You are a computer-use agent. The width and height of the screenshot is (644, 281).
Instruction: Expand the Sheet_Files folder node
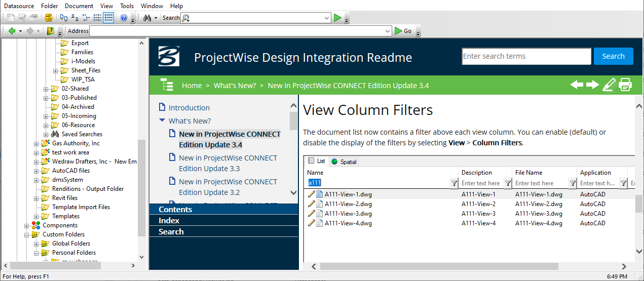[x=56, y=70]
